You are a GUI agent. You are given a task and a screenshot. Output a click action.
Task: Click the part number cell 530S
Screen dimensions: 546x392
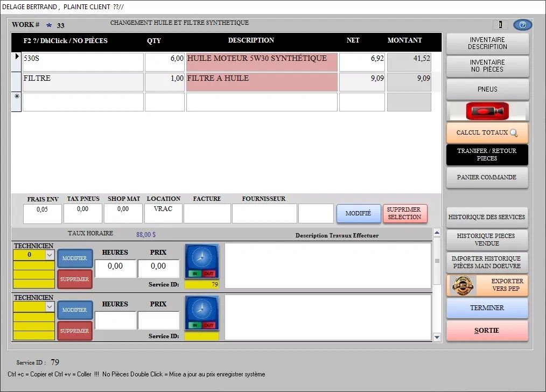(x=83, y=62)
